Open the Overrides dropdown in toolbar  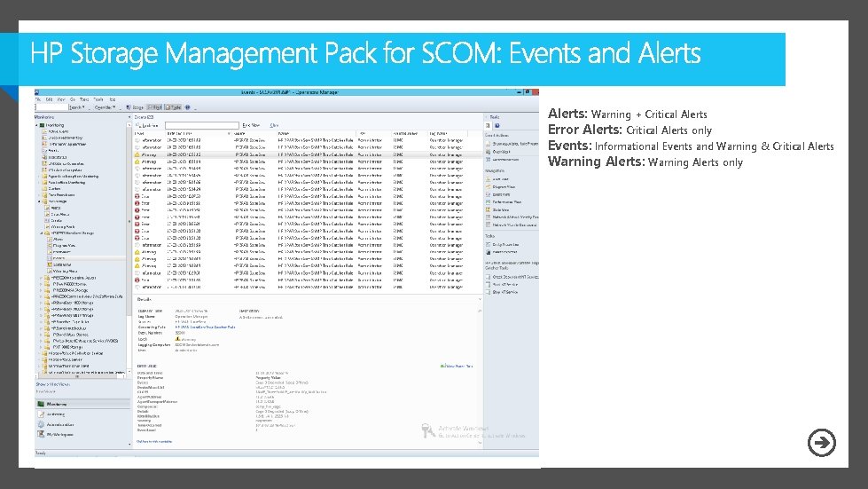(x=106, y=107)
